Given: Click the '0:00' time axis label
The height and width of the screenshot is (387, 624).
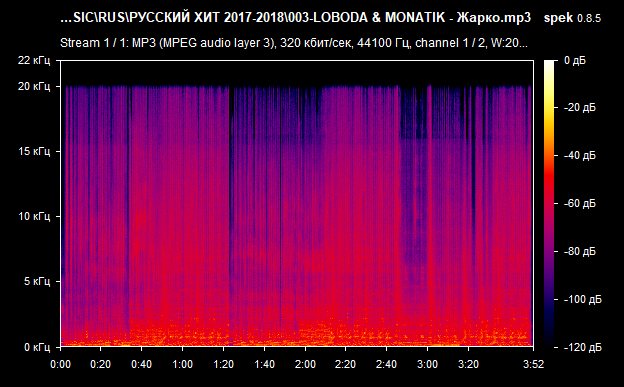Looking at the screenshot, I should (x=60, y=364).
